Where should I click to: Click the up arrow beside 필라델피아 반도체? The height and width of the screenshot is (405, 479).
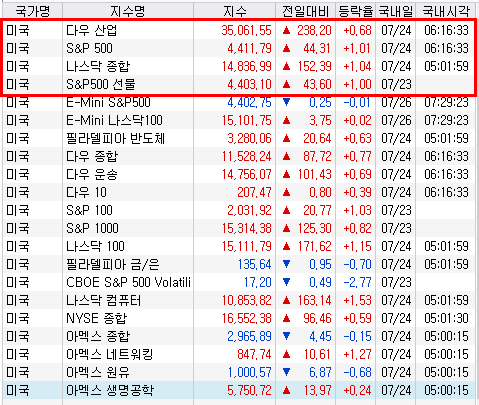pos(286,138)
